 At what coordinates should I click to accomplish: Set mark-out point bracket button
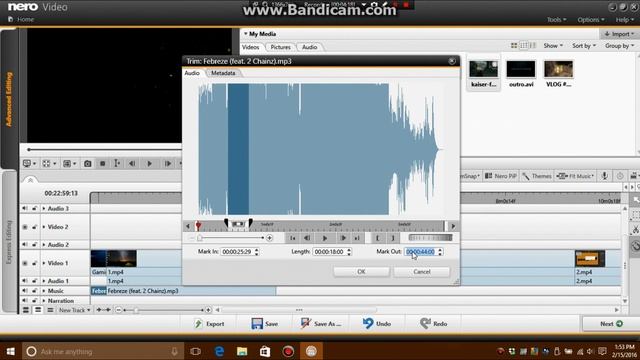coord(393,238)
